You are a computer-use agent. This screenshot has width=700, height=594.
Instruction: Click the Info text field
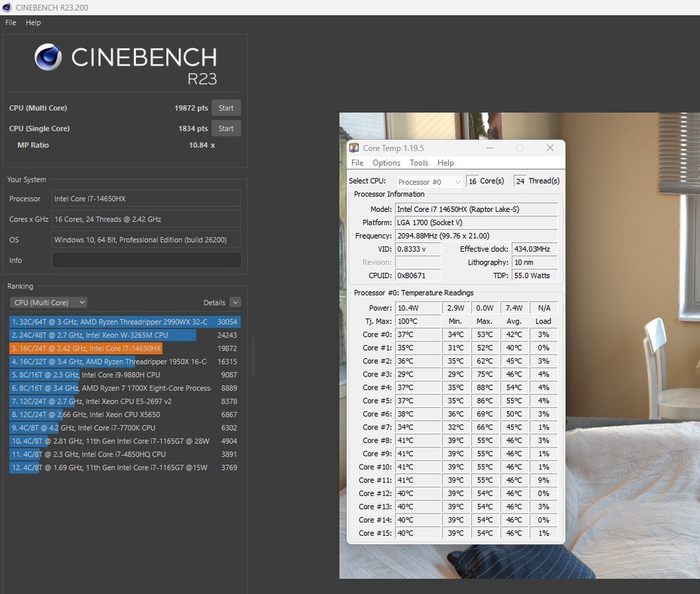(x=146, y=260)
